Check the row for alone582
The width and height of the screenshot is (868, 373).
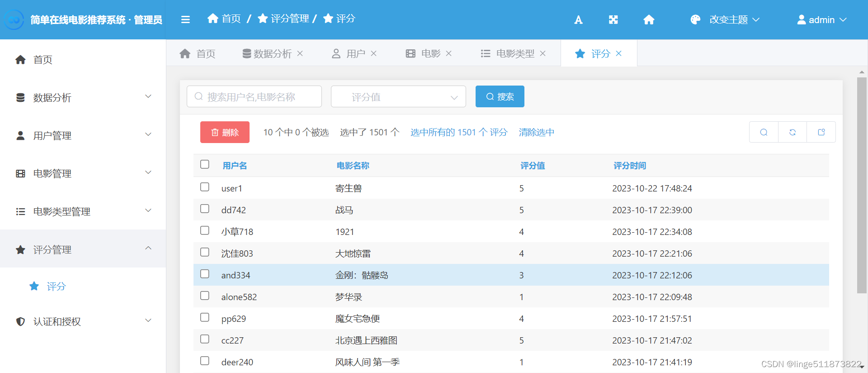(205, 296)
